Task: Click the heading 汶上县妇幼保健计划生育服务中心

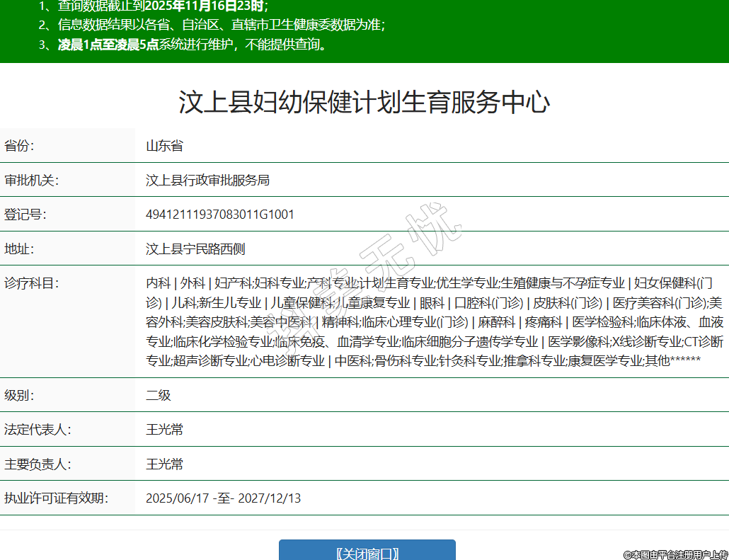Action: (x=364, y=103)
